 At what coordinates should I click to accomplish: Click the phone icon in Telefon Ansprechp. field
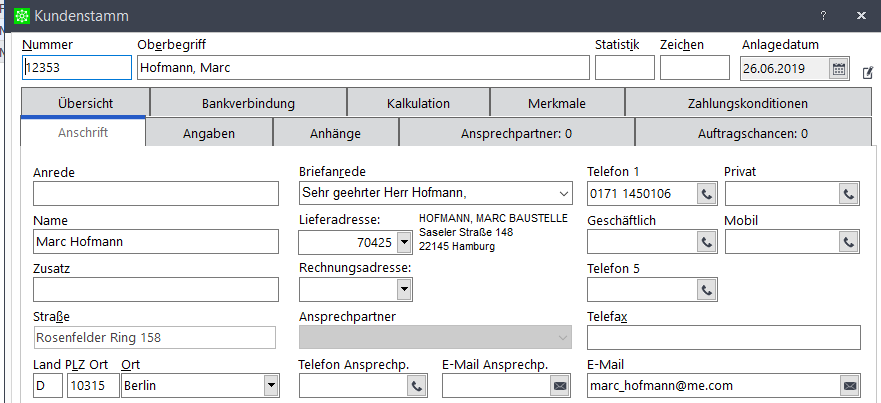pos(416,386)
